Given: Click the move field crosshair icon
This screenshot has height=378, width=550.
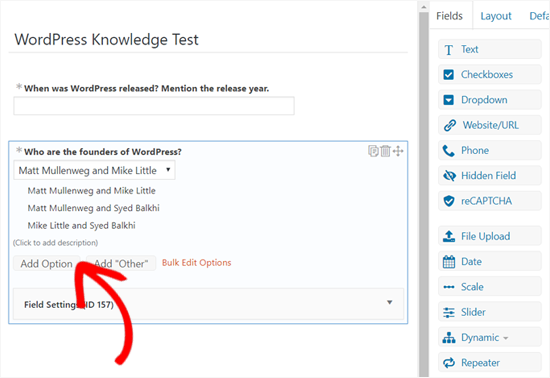Looking at the screenshot, I should [398, 151].
